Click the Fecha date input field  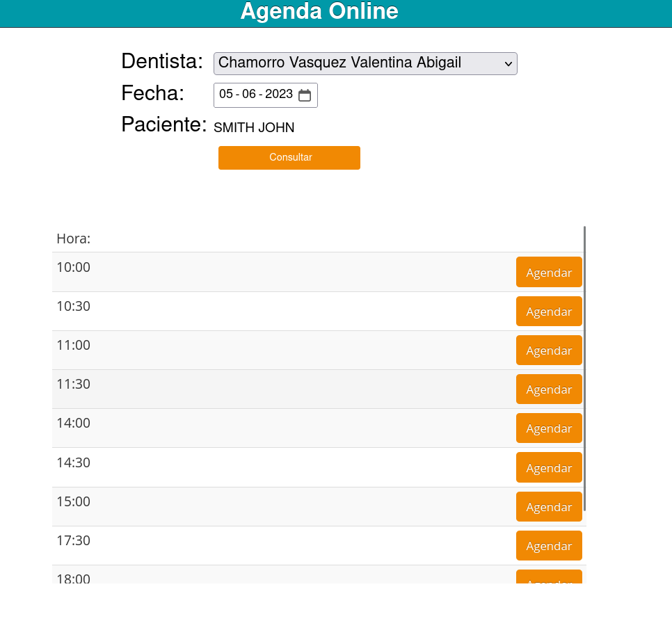(x=265, y=95)
